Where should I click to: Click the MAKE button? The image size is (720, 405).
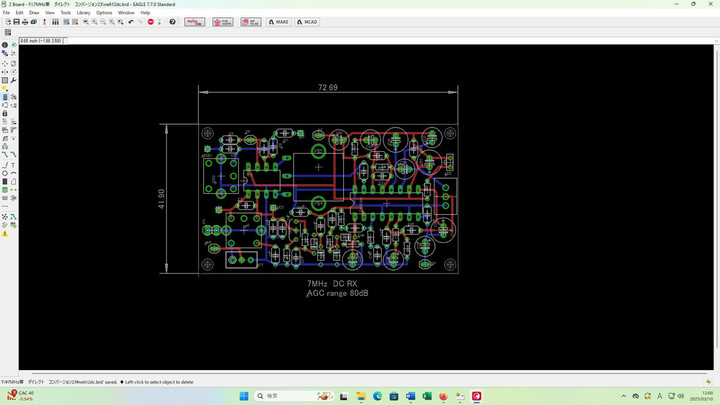click(x=279, y=22)
